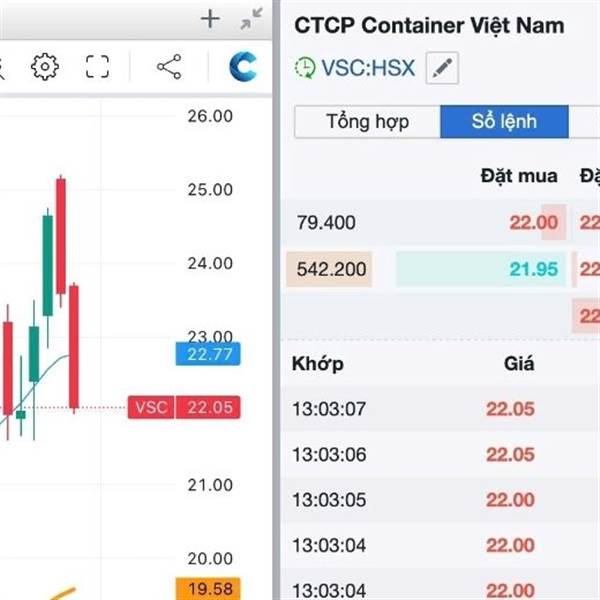Click the 542.200 bid volume cell
This screenshot has width=600, height=600.
click(329, 269)
